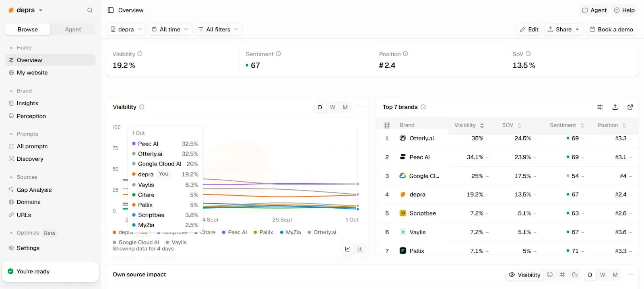Screen dimensions: 644x289
Task: Toggle Google Cloud AI legend item
Action: pos(136,242)
